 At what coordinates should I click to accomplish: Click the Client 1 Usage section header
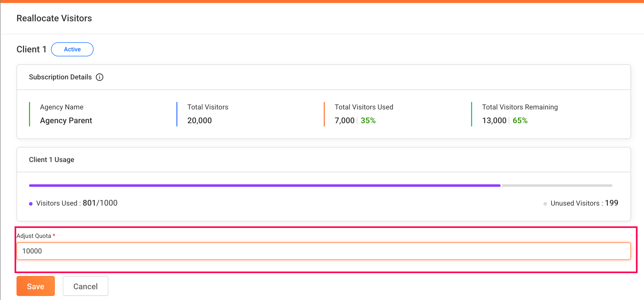52,160
